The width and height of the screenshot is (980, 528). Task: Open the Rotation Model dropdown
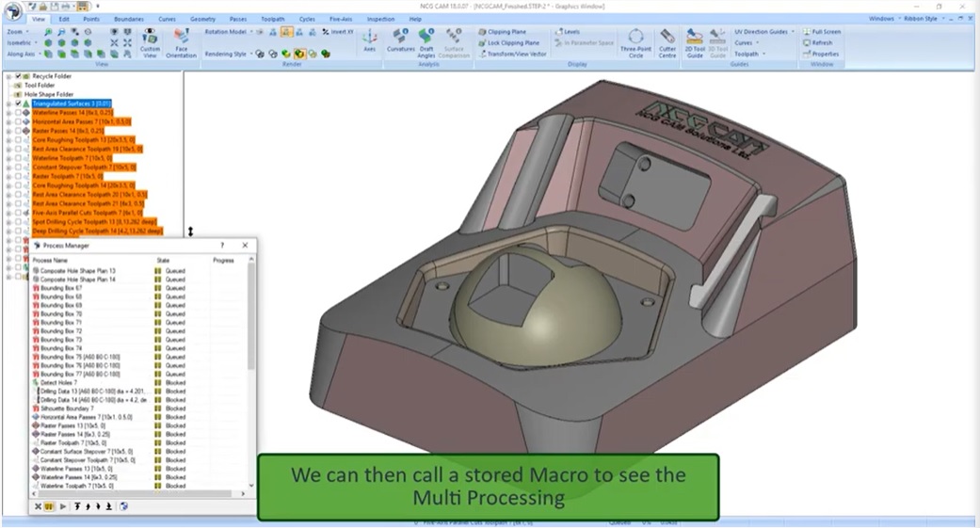[x=229, y=32]
